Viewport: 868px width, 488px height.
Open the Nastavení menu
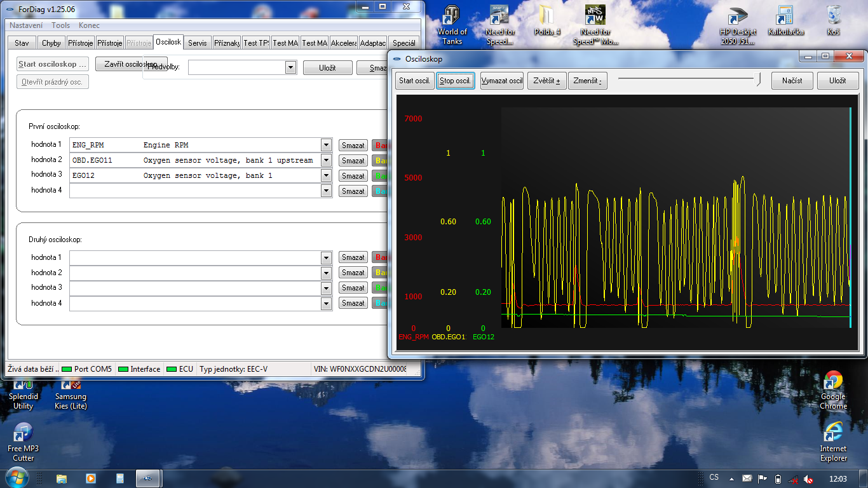26,25
